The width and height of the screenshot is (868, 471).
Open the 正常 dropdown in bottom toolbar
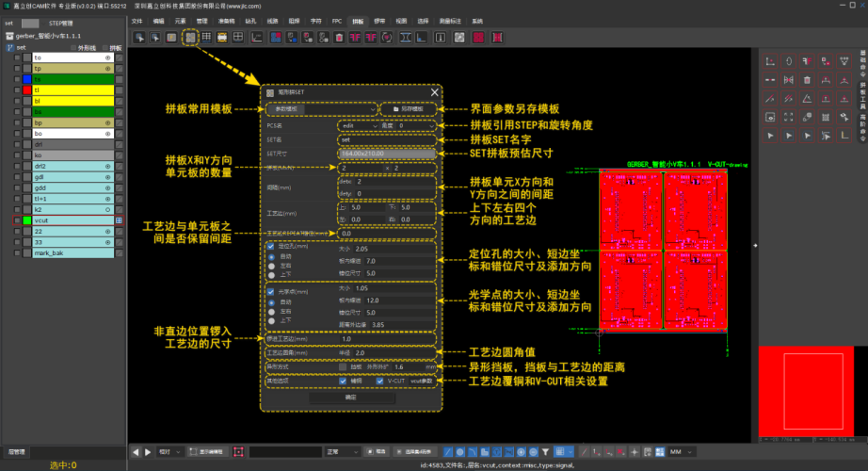coord(342,452)
